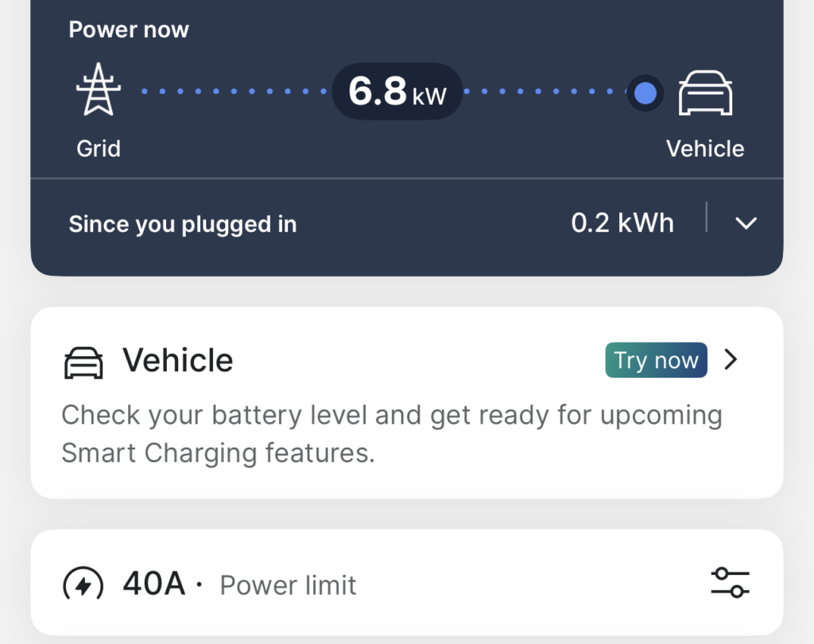Open the Vehicle card right arrow
814x644 pixels.
[731, 359]
